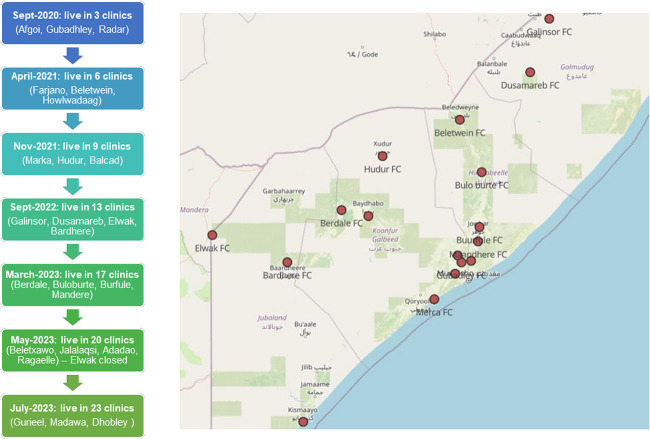650x439 pixels.
Task: Click the red marker at Jowhar
Action: [479, 227]
